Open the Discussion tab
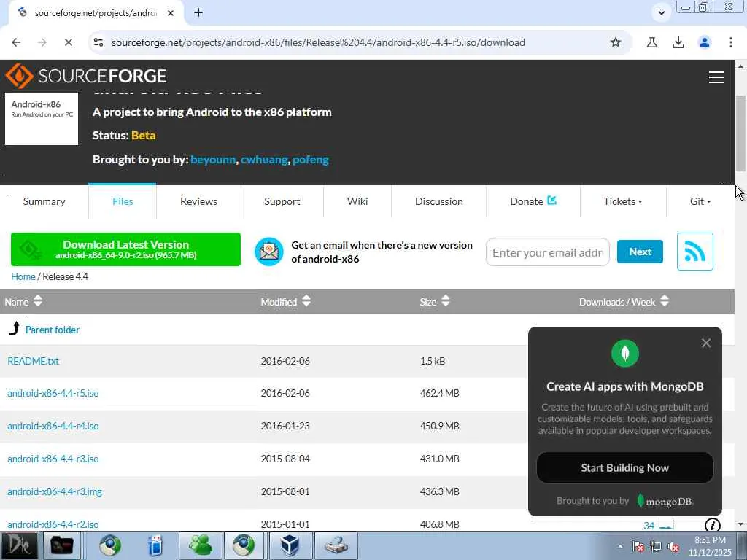This screenshot has height=560, width=747. click(x=438, y=201)
